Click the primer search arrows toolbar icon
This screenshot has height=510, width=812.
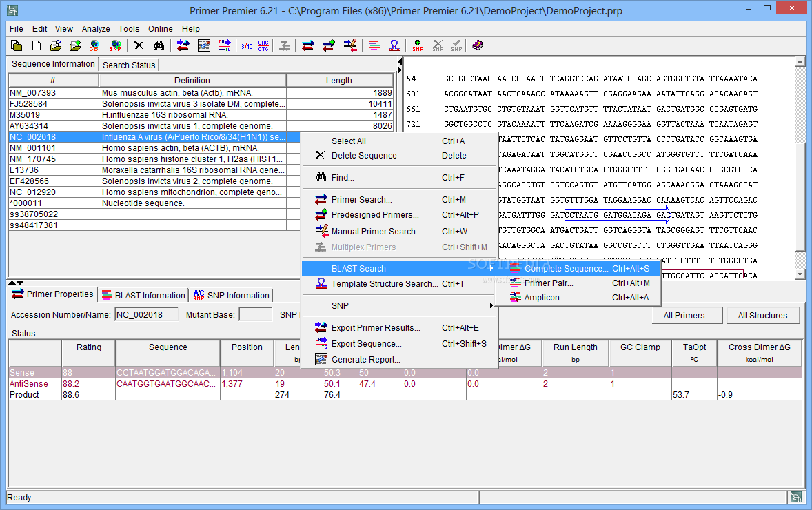[308, 45]
